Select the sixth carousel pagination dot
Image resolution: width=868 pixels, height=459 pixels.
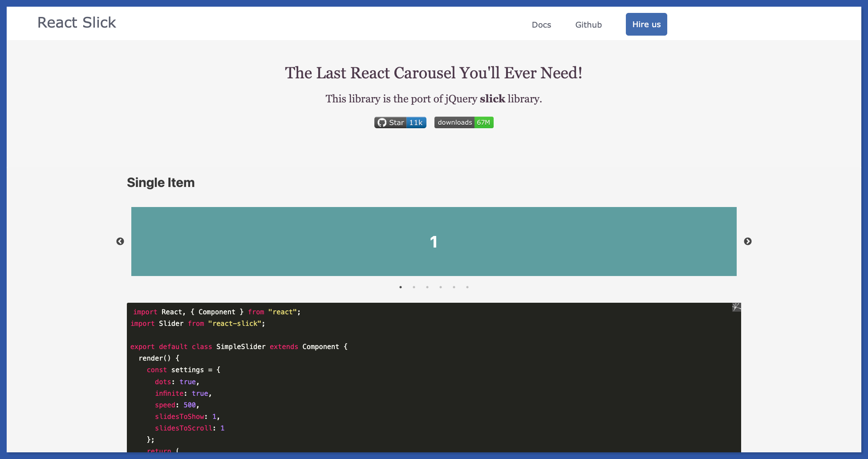click(x=467, y=287)
